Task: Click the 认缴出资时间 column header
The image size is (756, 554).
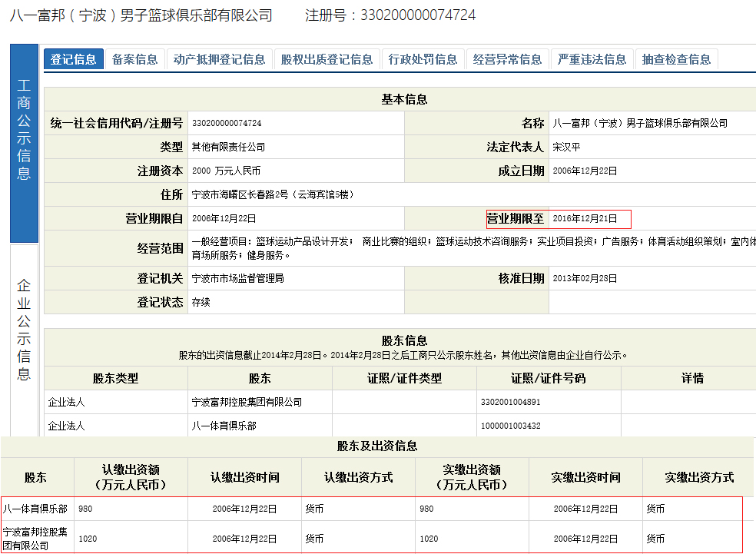Action: coord(245,477)
